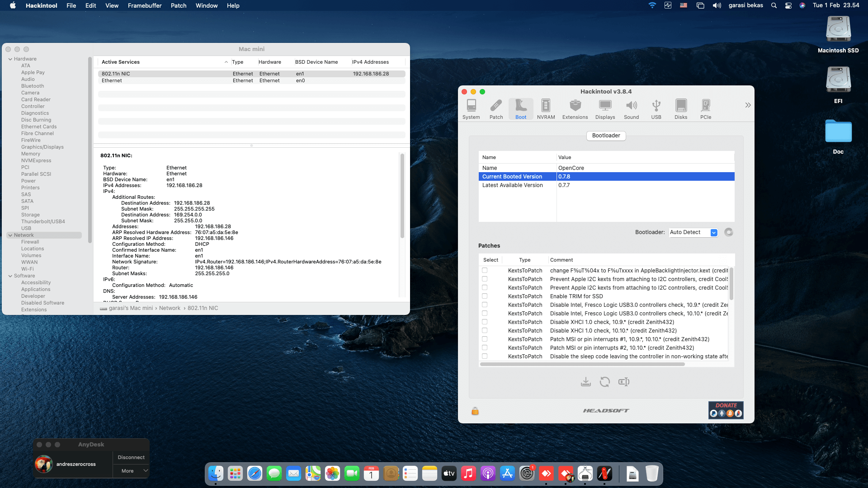
Task: Select the 802.11n NIC row in Active Services
Action: [181, 73]
